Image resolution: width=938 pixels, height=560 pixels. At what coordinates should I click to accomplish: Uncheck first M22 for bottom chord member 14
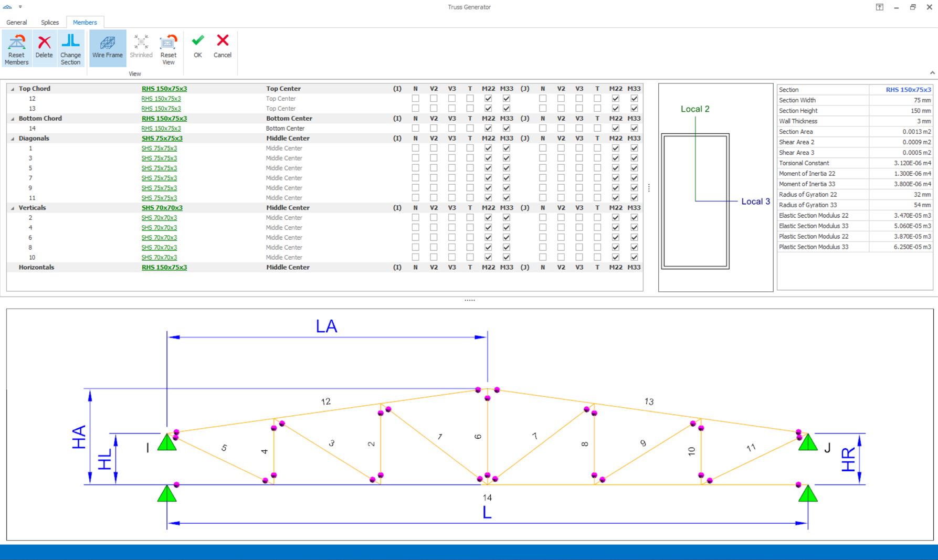(488, 129)
